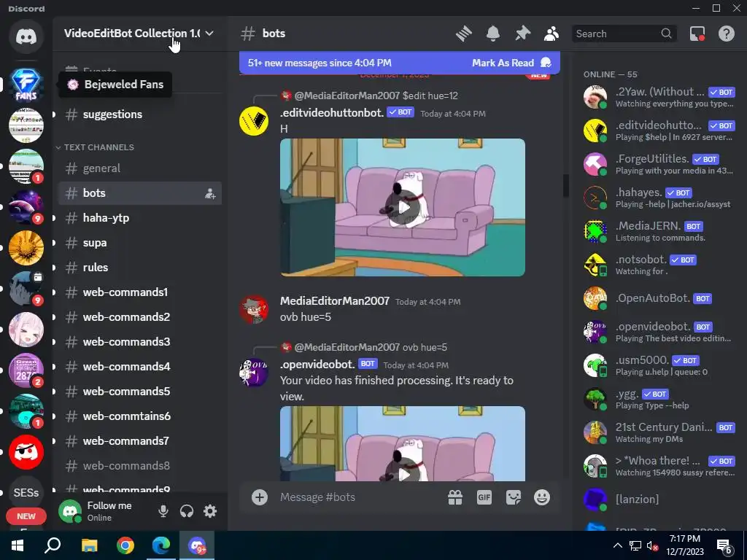
Task: Open .usm5000 member entry
Action: [659, 365]
